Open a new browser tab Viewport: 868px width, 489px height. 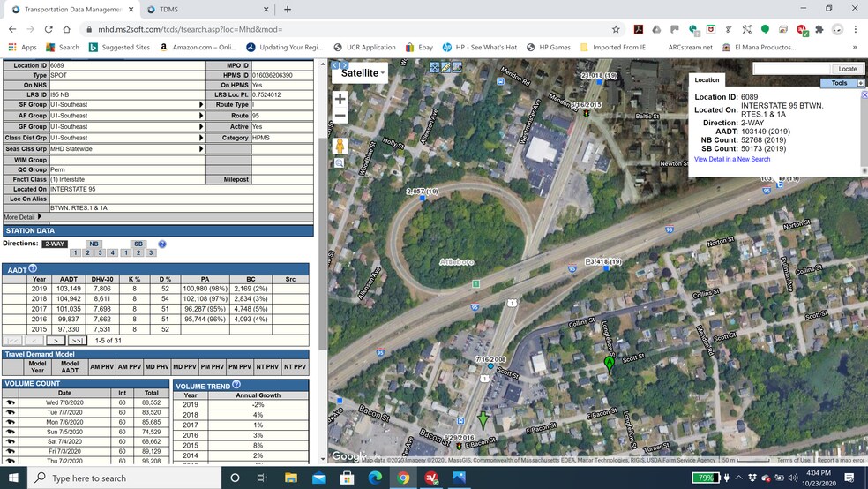pos(288,10)
